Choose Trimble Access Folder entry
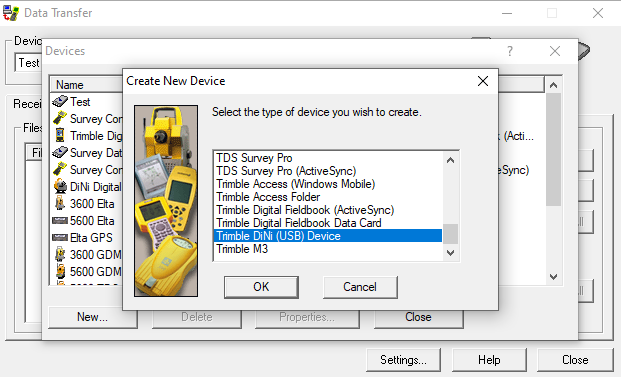The image size is (621, 377). (x=328, y=197)
